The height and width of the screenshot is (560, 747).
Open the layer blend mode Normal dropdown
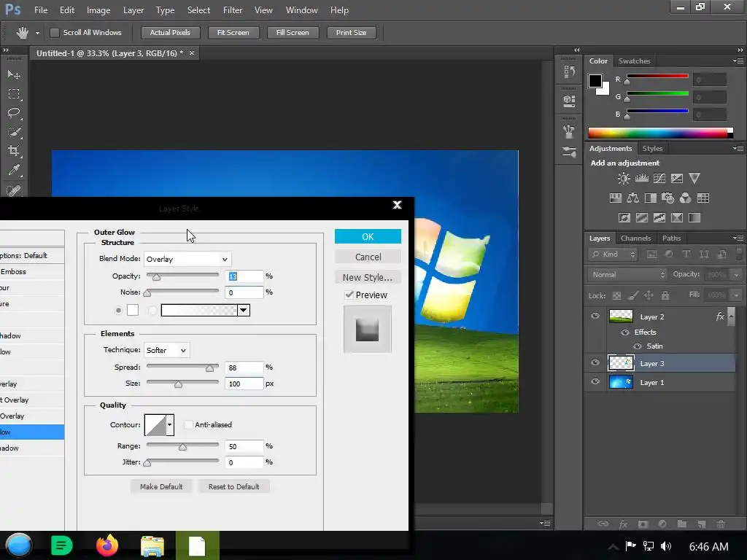coord(627,275)
